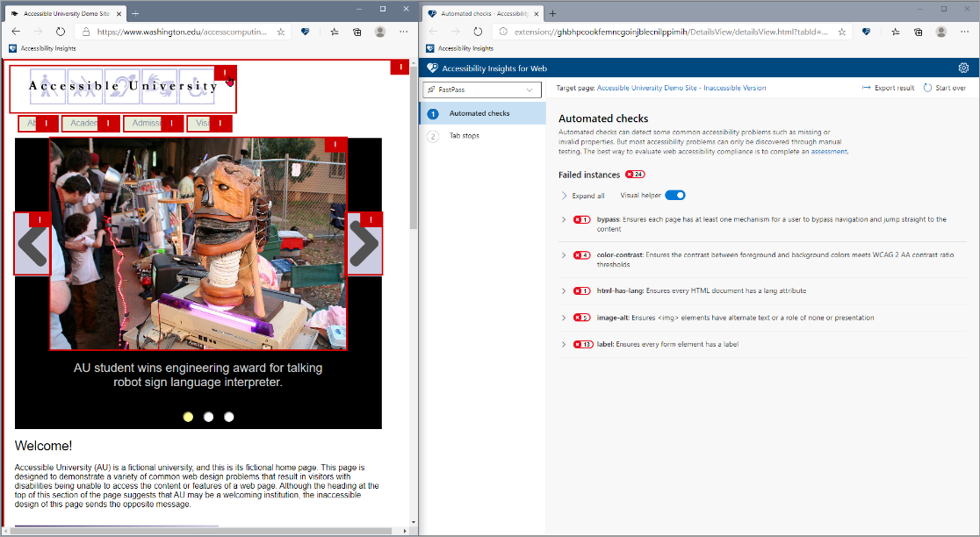This screenshot has height=537, width=980.
Task: Click the Brave Shields icon in the address bar
Action: pyautogui.click(x=305, y=31)
